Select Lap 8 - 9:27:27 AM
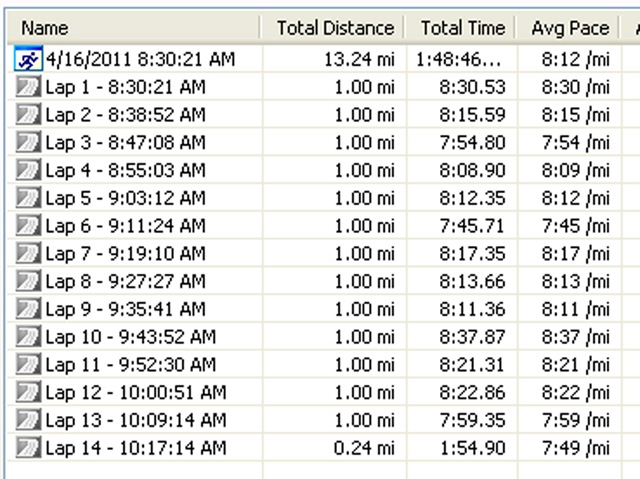The height and width of the screenshot is (479, 640). 126,282
